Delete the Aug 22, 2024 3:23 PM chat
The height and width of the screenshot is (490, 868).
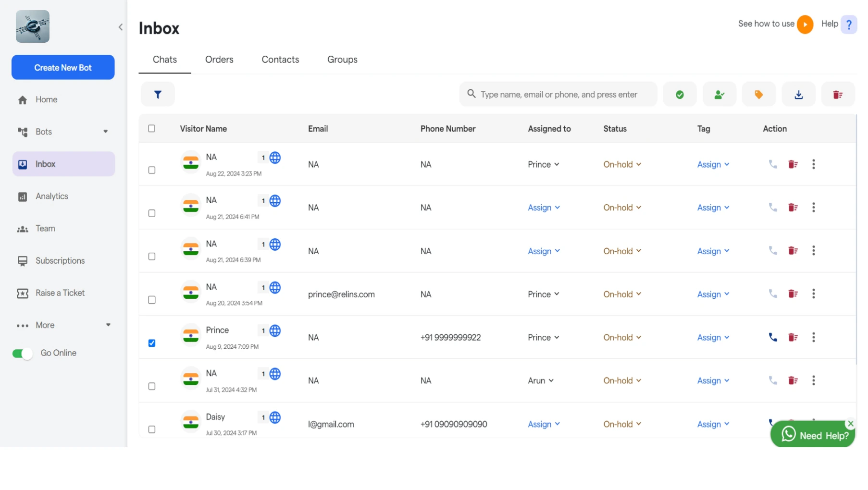pyautogui.click(x=793, y=164)
